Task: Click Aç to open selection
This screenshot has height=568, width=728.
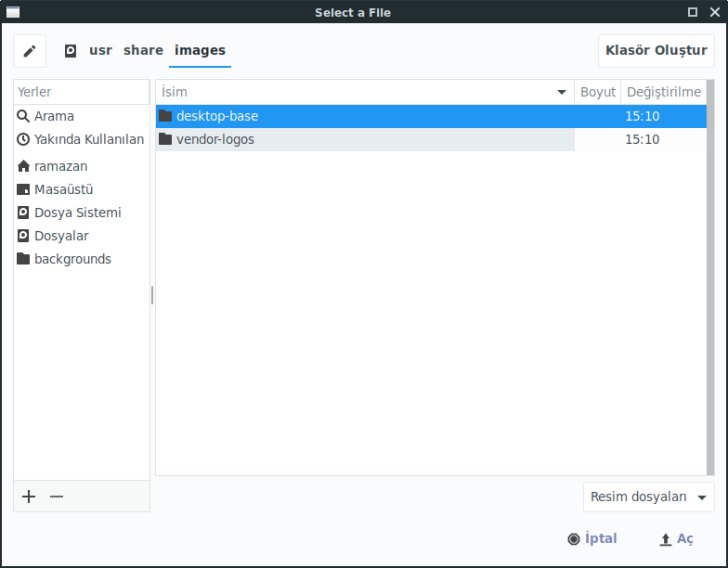Action: pos(676,538)
